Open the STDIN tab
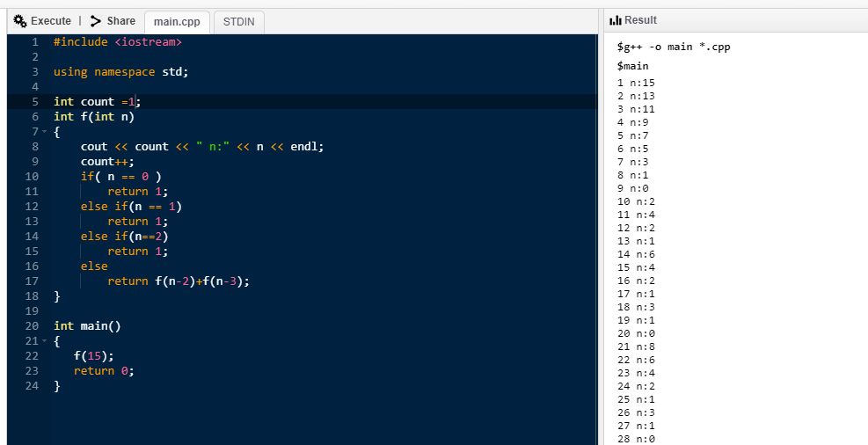The image size is (868, 445). point(238,21)
